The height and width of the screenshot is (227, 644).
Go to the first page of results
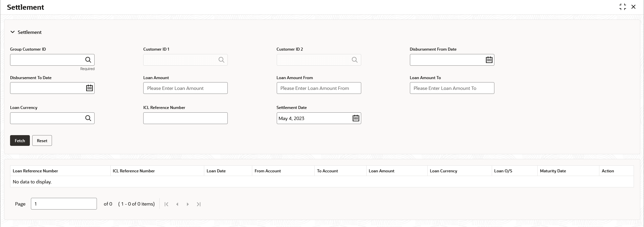166,204
